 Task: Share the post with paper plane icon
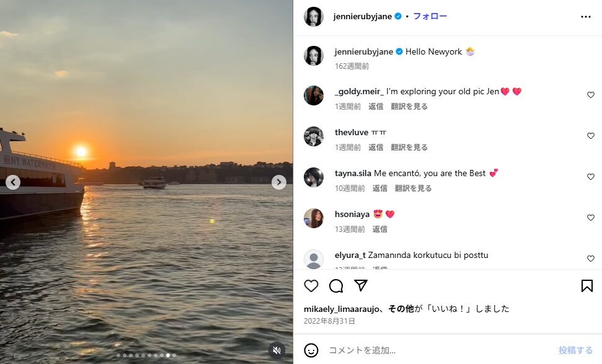tap(361, 286)
